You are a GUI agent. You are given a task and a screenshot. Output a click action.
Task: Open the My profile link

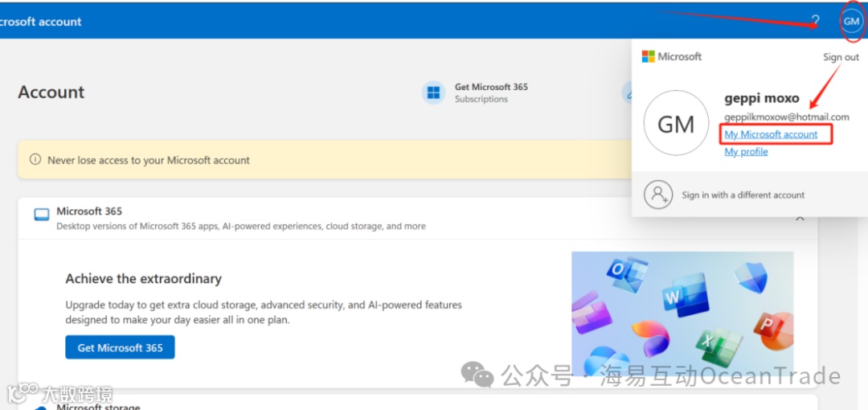click(x=746, y=151)
